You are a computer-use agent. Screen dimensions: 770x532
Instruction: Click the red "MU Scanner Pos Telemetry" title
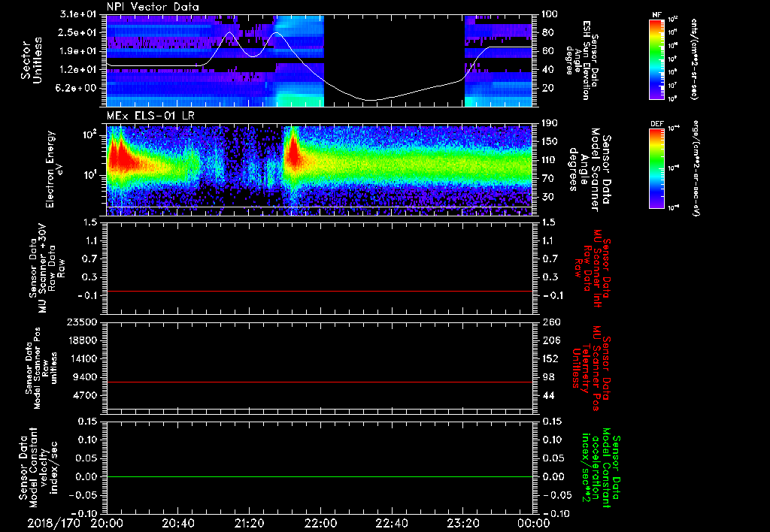point(591,368)
